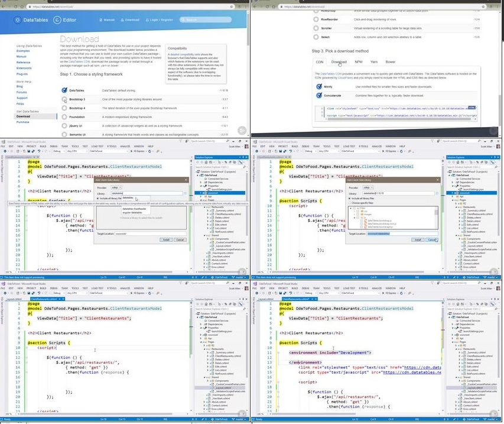Open Purchase link in the DataTables sidebar
The width and height of the screenshot is (504, 424).
pyautogui.click(x=23, y=122)
